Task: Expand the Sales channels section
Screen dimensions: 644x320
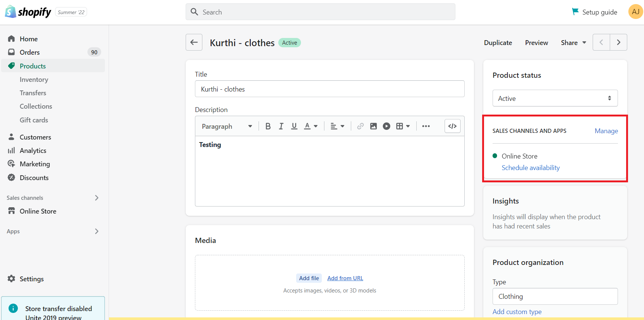Action: click(96, 198)
